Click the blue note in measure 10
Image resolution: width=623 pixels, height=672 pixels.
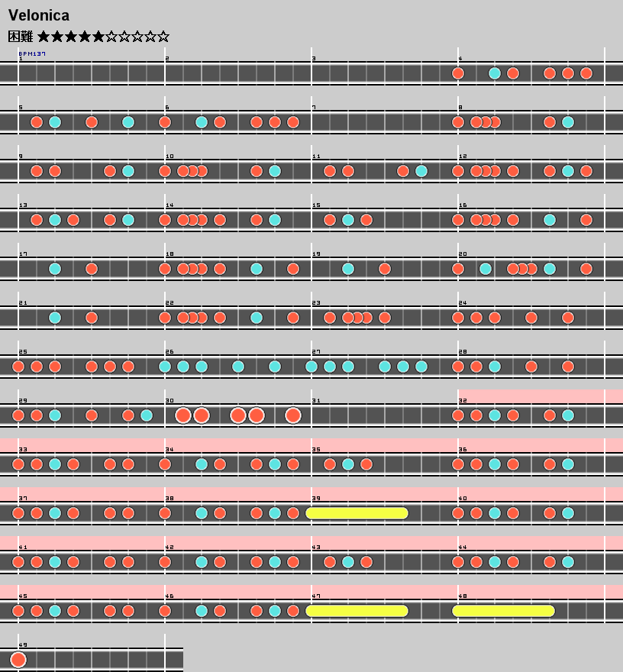(275, 171)
